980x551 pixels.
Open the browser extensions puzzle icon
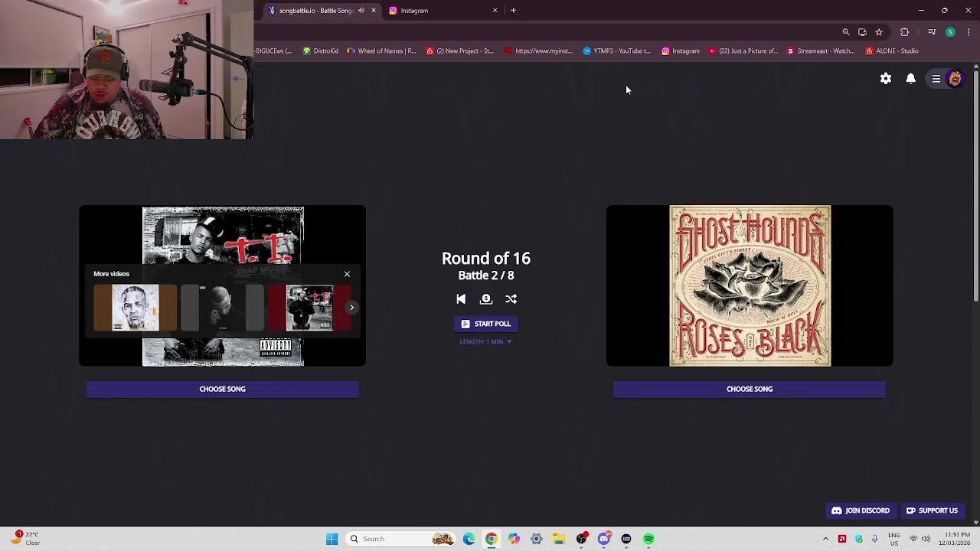[x=905, y=32]
